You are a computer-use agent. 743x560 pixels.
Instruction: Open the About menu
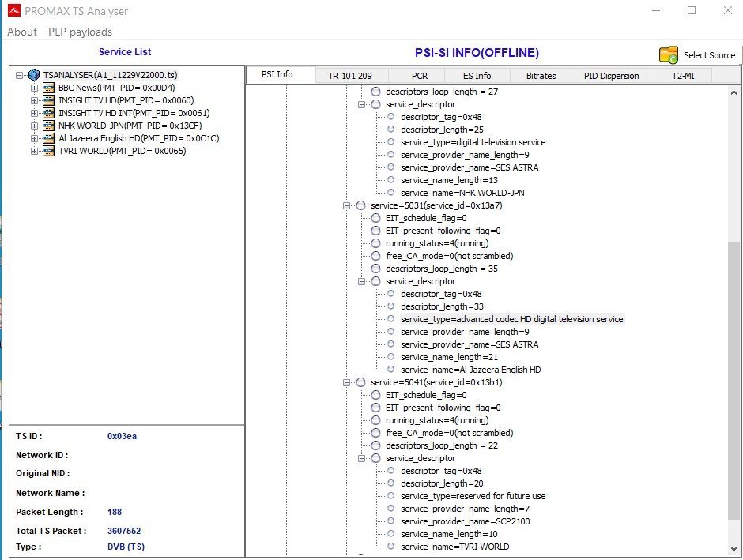(x=22, y=32)
